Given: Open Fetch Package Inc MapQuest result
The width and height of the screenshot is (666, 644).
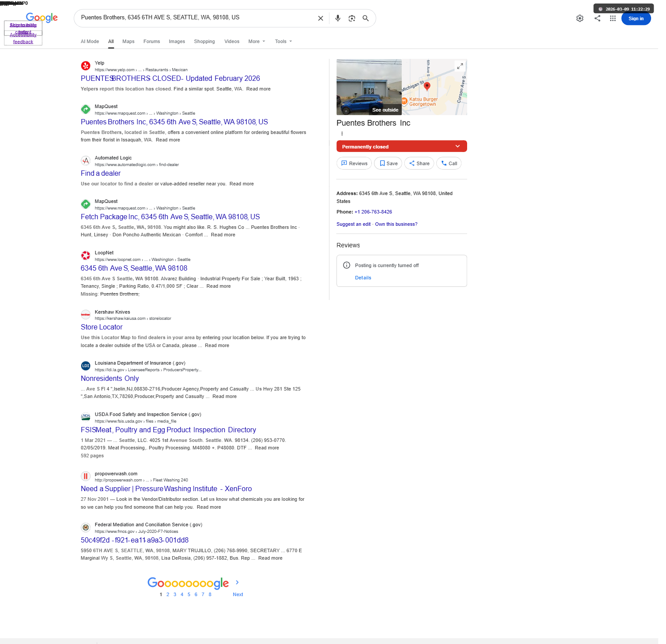Looking at the screenshot, I should pyautogui.click(x=170, y=217).
